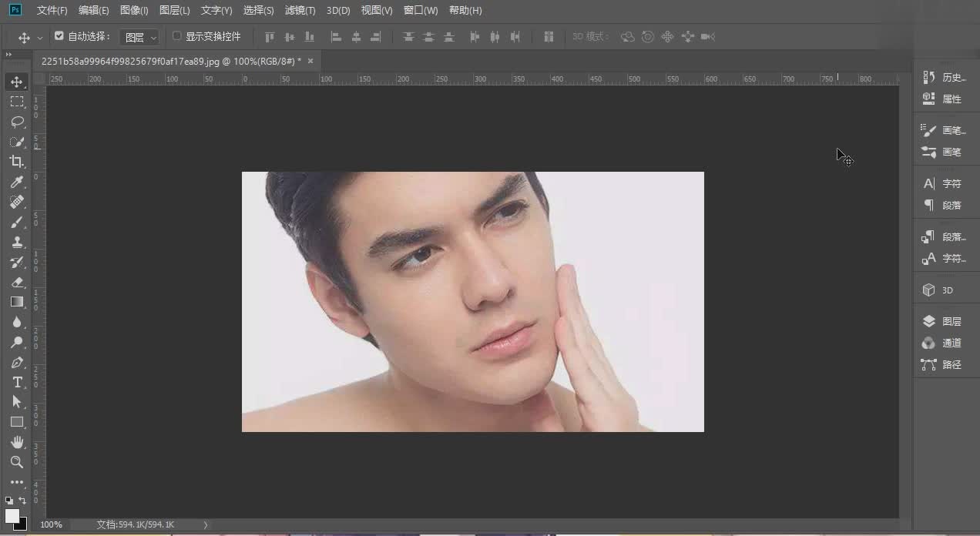Image resolution: width=980 pixels, height=536 pixels.
Task: Open the 文件(F) menu
Action: 52,11
